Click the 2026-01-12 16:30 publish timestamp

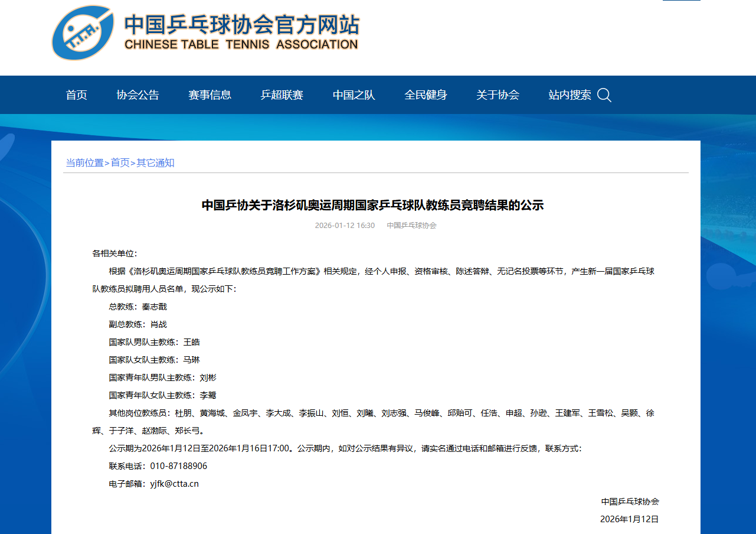coord(345,226)
